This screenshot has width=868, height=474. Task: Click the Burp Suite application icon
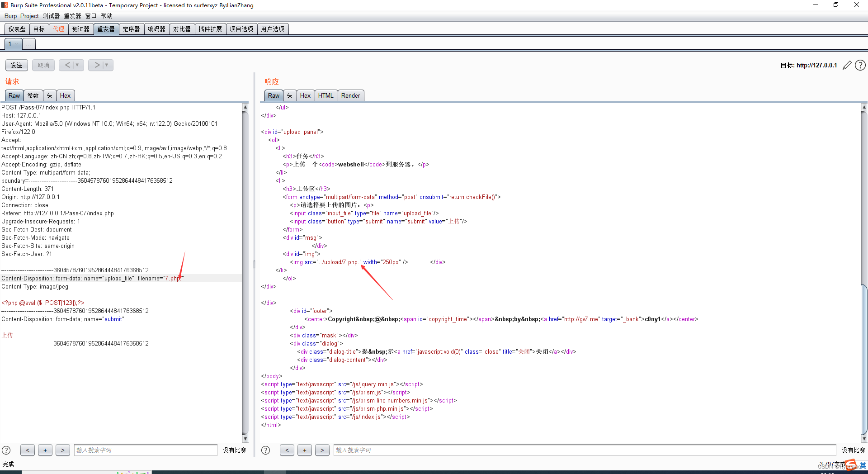(x=5, y=5)
